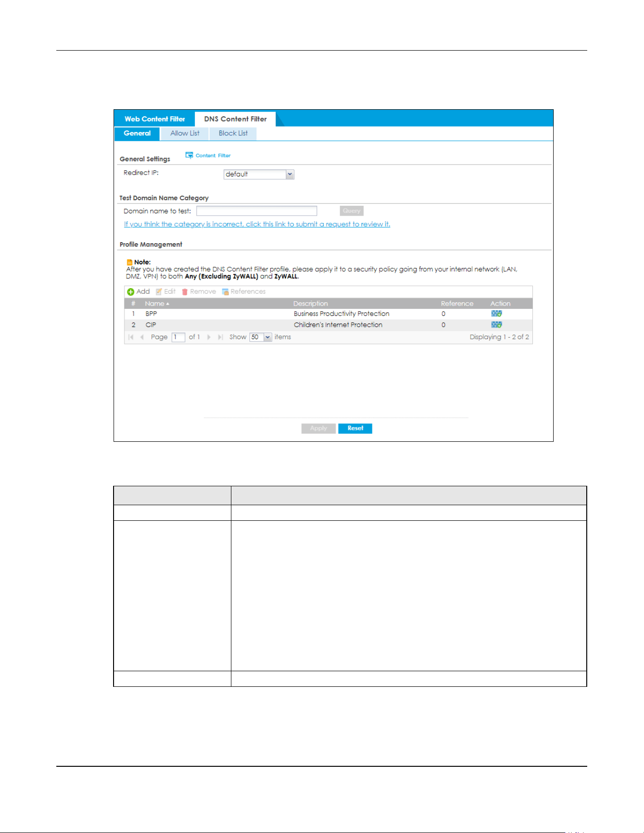Click the Apply button
The image size is (644, 833).
tap(318, 429)
